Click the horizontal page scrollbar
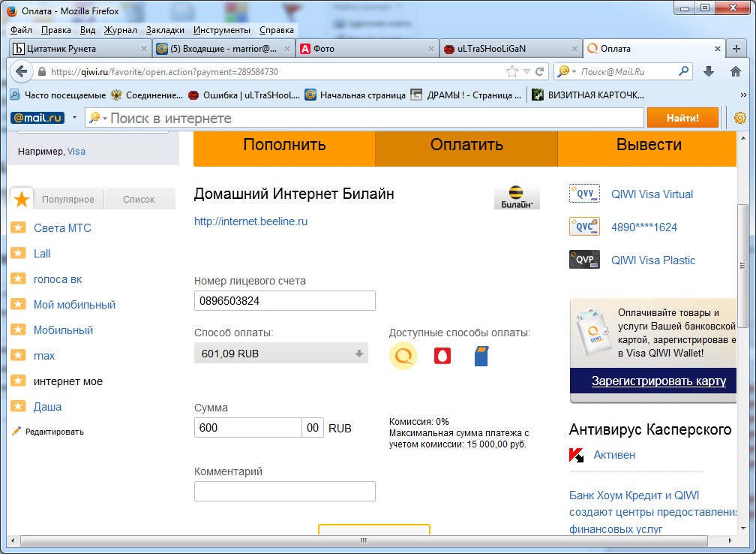The image size is (756, 554). tap(364, 540)
